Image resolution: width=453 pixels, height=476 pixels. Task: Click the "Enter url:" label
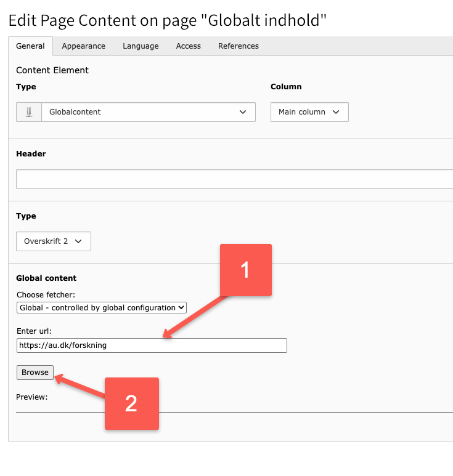coord(34,332)
